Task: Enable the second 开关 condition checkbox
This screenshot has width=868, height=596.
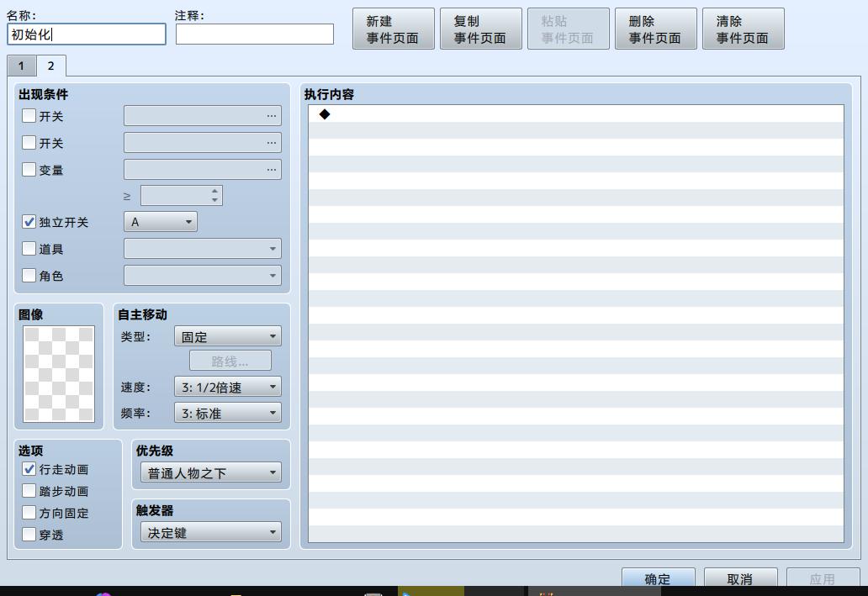Action: pyautogui.click(x=29, y=142)
